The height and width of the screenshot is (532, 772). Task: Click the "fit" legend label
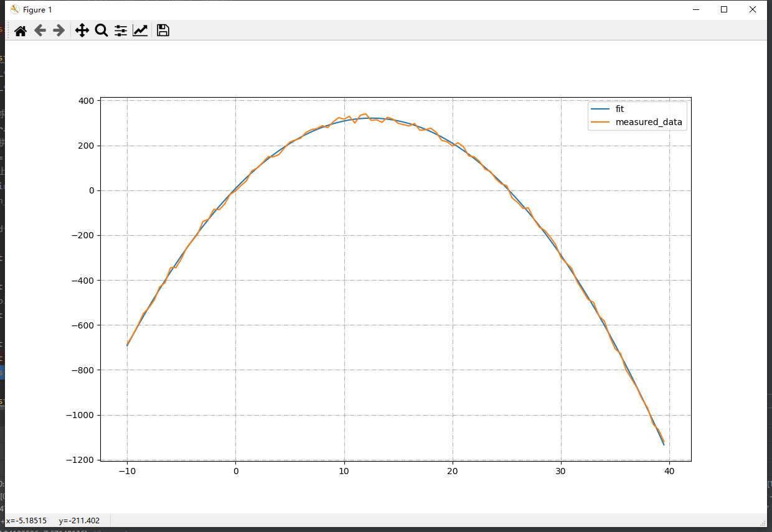[x=619, y=109]
